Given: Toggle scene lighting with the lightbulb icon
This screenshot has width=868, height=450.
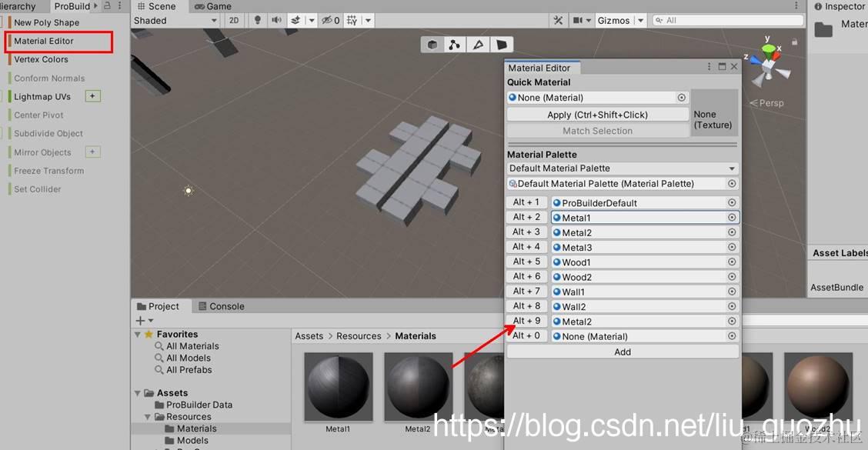Looking at the screenshot, I should [x=258, y=21].
